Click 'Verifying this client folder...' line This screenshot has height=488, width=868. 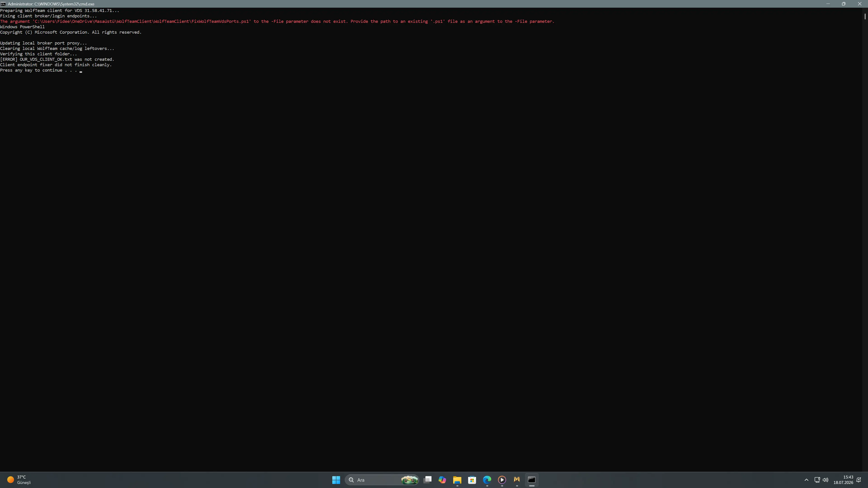coord(38,54)
